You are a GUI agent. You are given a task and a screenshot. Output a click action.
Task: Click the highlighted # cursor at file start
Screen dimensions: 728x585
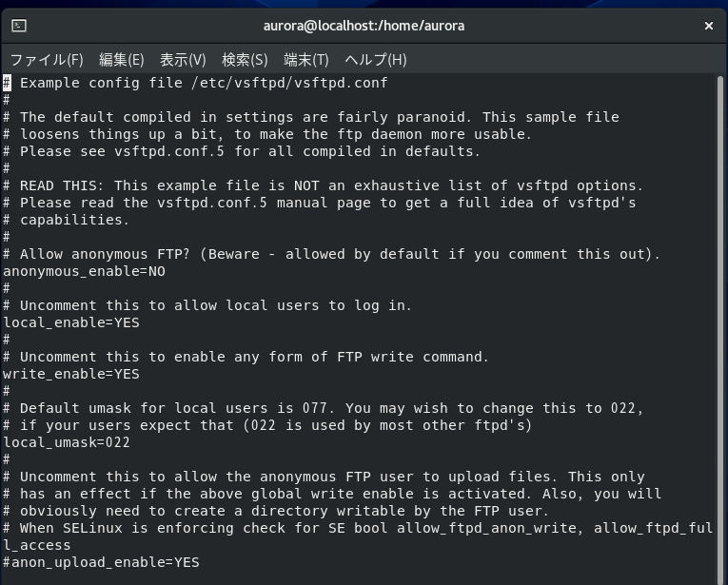(x=7, y=83)
